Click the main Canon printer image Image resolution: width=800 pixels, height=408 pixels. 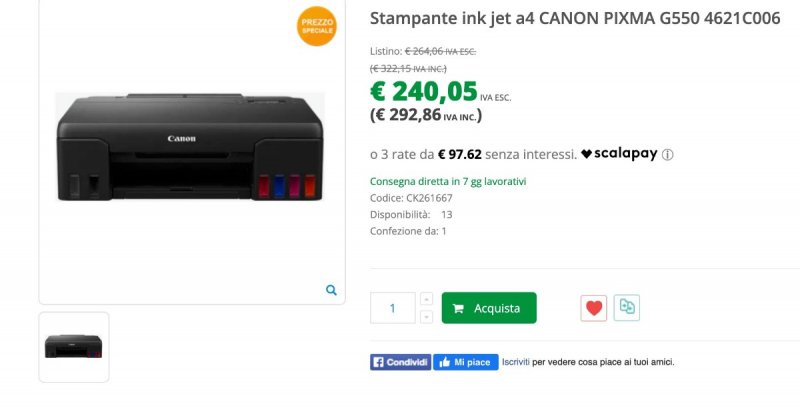pos(190,147)
